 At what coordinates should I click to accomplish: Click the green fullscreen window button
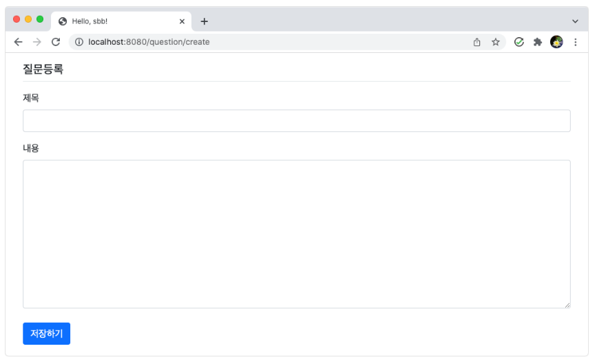(40, 19)
